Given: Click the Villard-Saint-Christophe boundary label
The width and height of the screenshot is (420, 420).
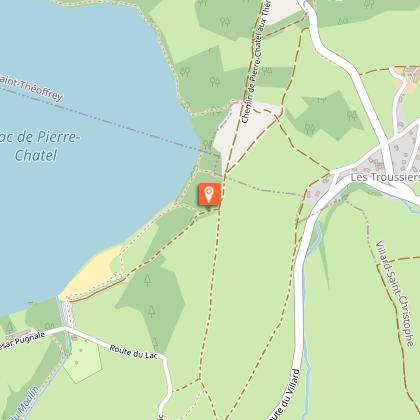Looking at the screenshot, I should coord(395,293).
